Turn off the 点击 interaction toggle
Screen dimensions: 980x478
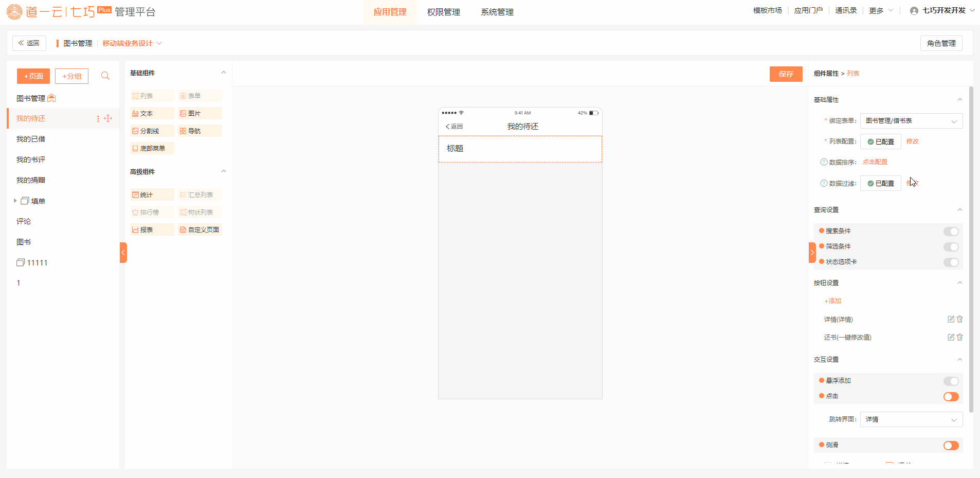tap(951, 397)
